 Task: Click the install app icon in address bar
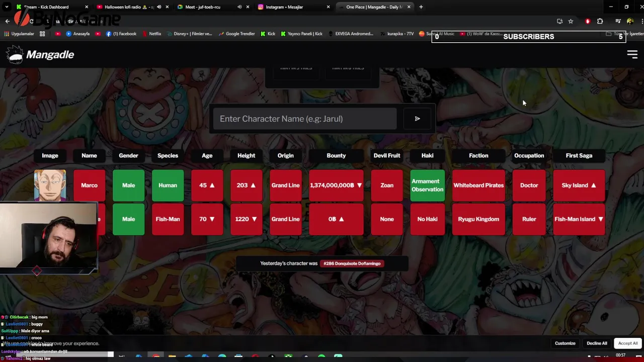pyautogui.click(x=559, y=21)
